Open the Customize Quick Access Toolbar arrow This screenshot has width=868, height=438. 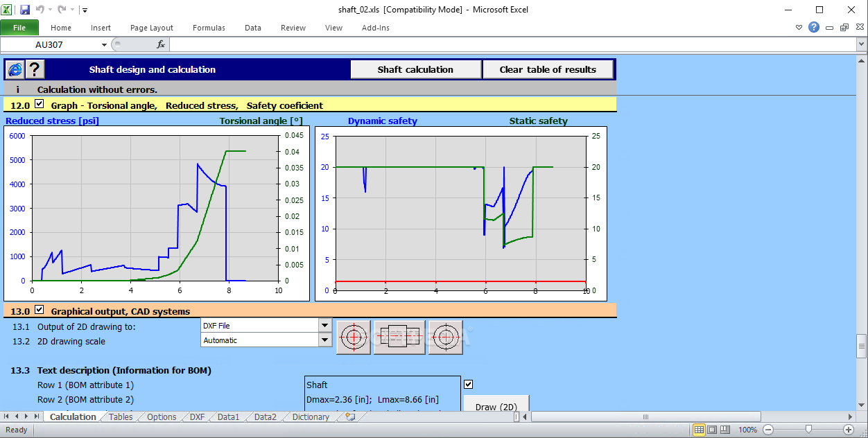[x=85, y=10]
